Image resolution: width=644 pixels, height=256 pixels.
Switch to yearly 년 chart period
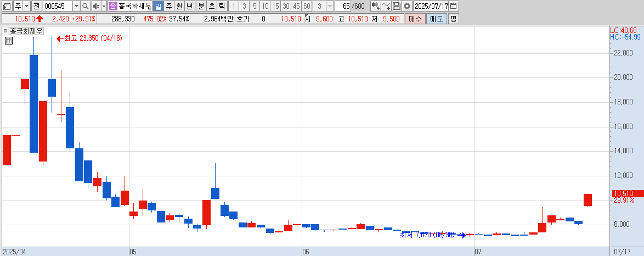(x=189, y=6)
